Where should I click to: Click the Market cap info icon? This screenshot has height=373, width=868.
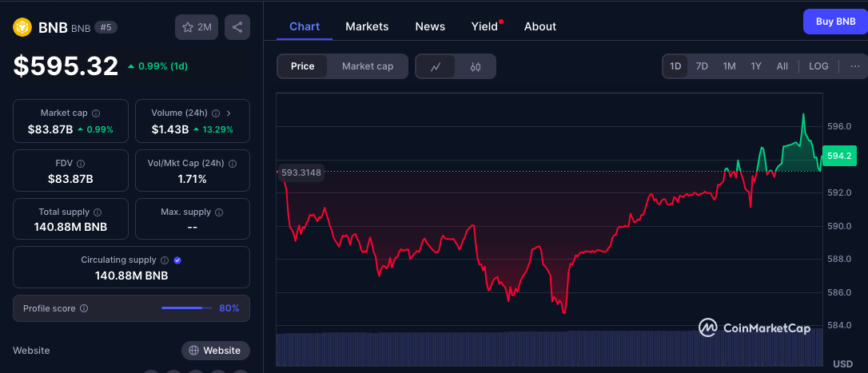(x=96, y=113)
